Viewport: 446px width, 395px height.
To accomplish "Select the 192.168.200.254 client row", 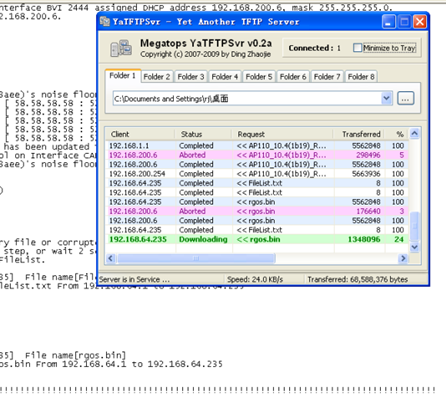I will click(x=257, y=174).
